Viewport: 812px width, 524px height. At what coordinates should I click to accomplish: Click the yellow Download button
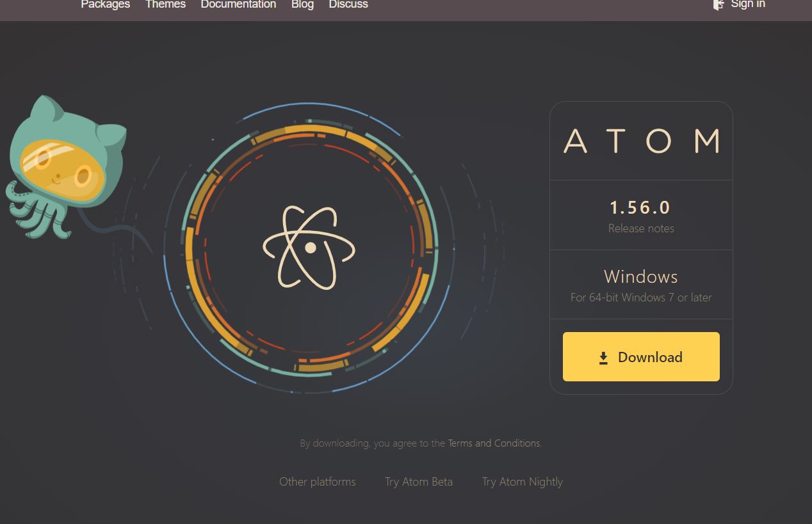pos(641,356)
